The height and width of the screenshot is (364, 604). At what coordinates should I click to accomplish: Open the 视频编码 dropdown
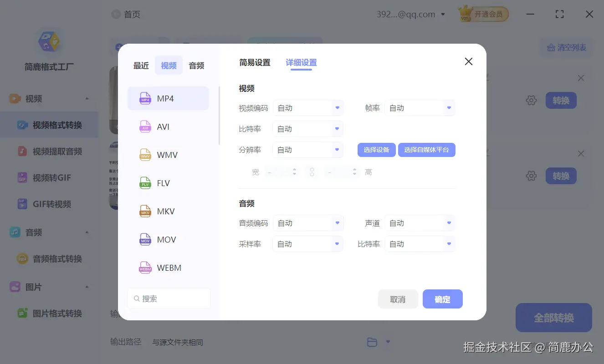(308, 108)
